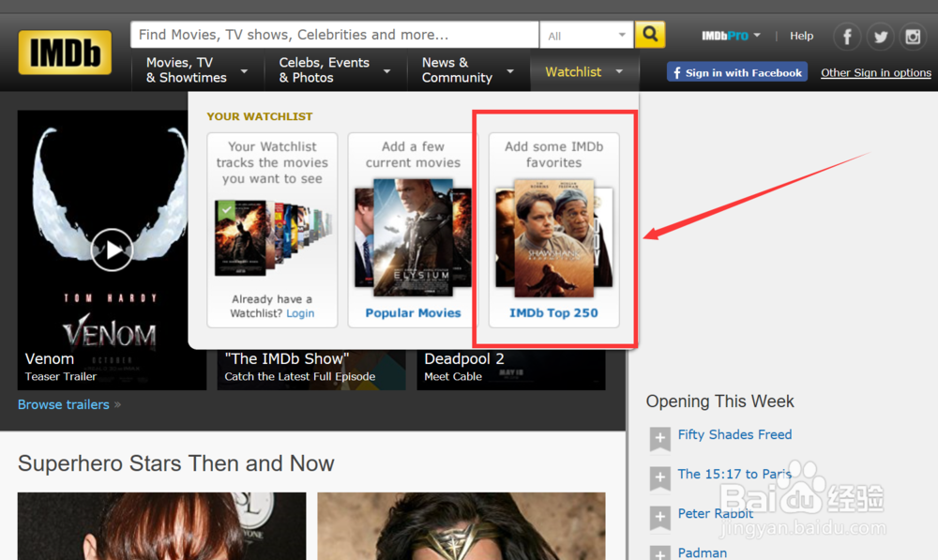Open IMDb's Instagram page icon
The image size is (938, 560).
tap(913, 38)
